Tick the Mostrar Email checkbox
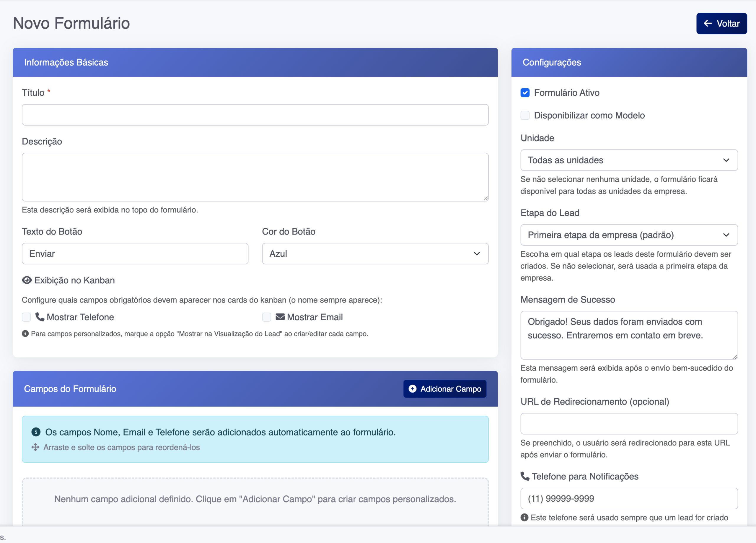The height and width of the screenshot is (543, 756). click(266, 317)
